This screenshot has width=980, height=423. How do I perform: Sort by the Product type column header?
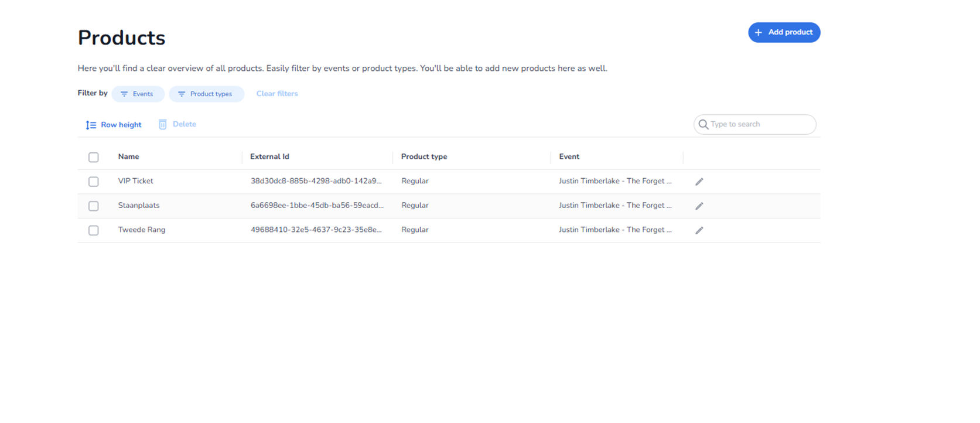[x=424, y=157]
